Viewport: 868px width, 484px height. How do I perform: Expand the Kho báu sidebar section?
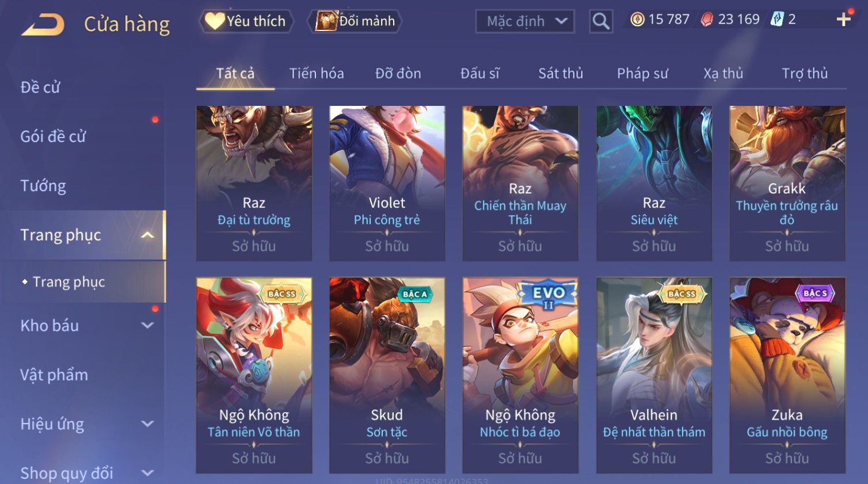(147, 325)
